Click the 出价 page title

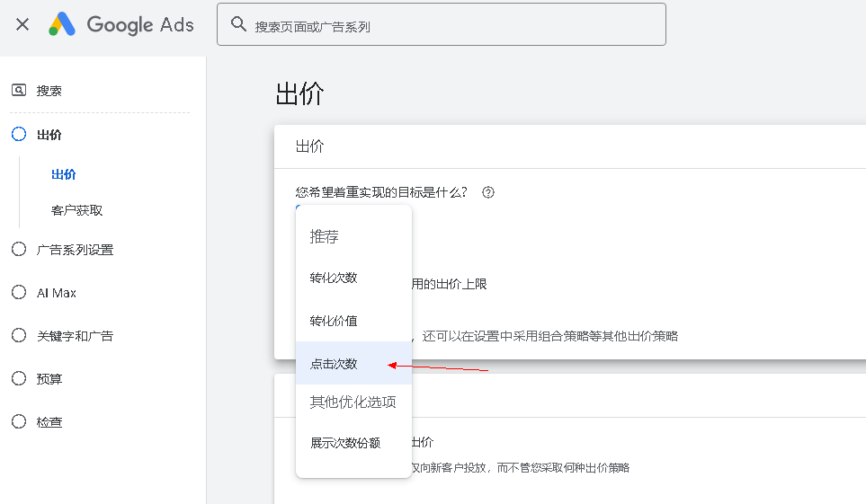coord(299,93)
